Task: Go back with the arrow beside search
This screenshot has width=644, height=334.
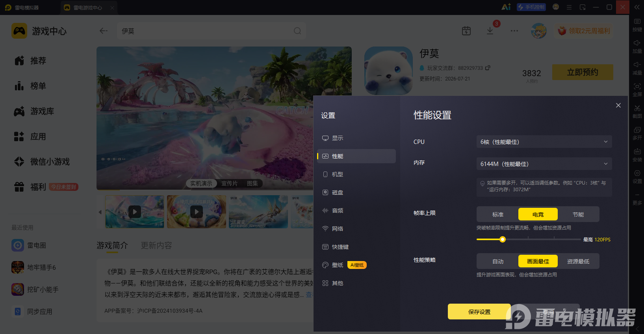Action: (x=104, y=31)
